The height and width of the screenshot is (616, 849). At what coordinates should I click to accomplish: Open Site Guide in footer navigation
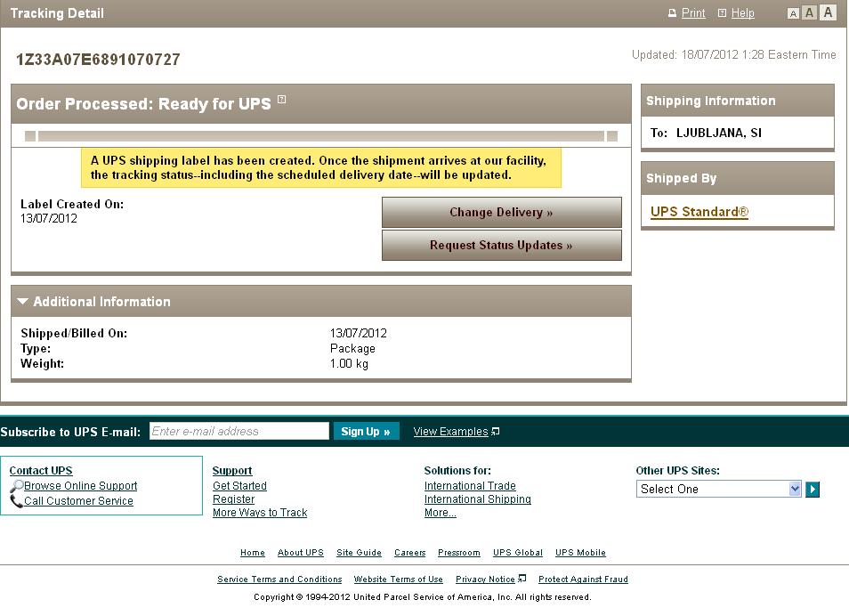tap(359, 552)
